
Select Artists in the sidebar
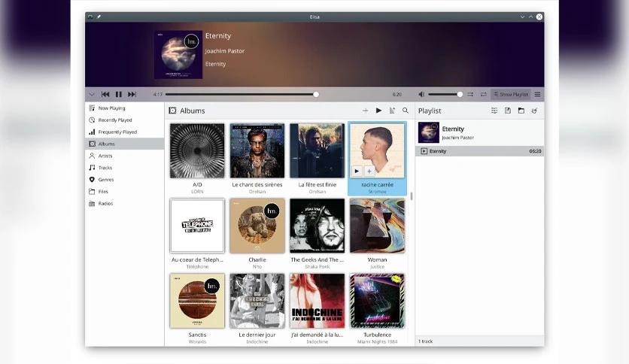click(x=124, y=156)
